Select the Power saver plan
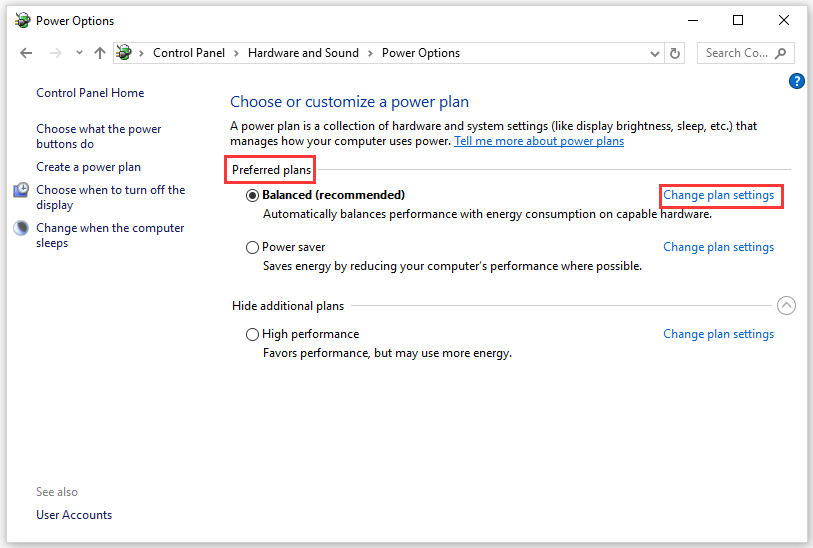 coord(253,247)
